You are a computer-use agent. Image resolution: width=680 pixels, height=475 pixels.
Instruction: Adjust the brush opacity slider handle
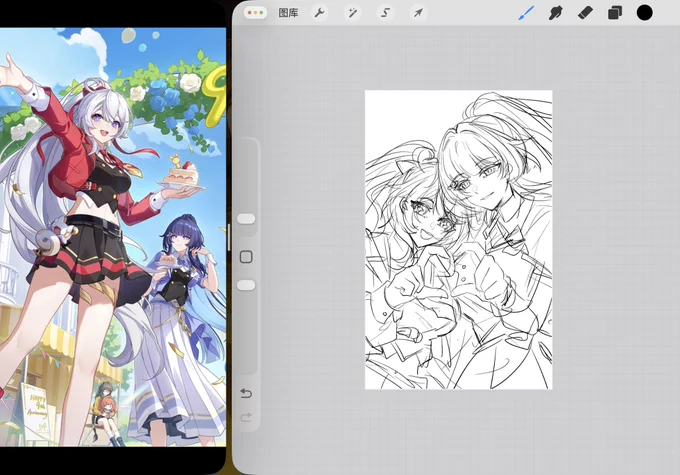[x=246, y=285]
